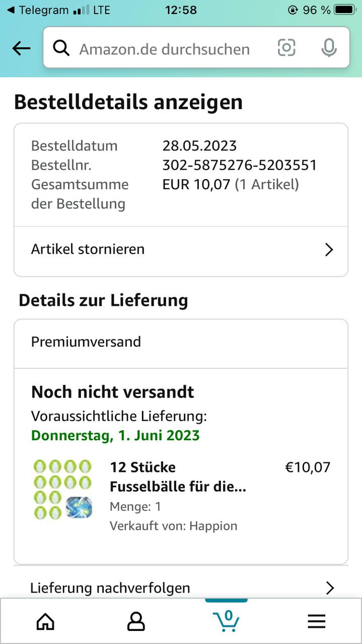362x644 pixels.
Task: Open the 12 Stücke Fusselbälle product title
Action: pyautogui.click(x=178, y=477)
